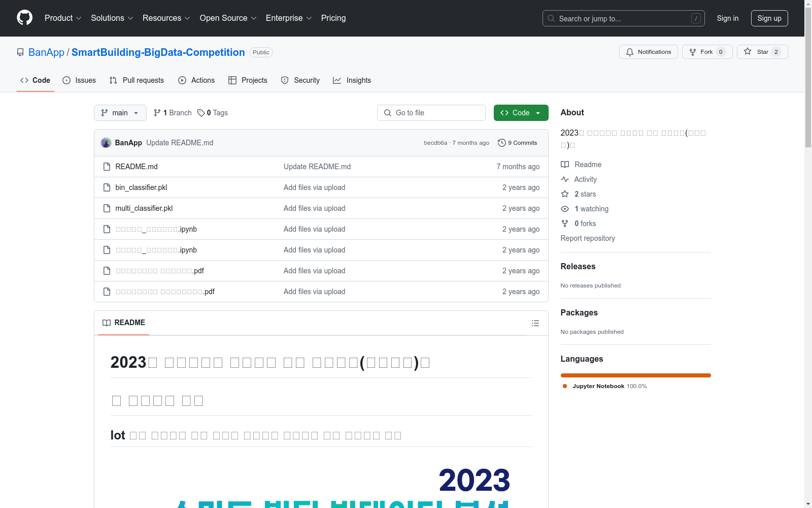Image resolution: width=812 pixels, height=508 pixels.
Task: Open the Security tab
Action: pos(300,80)
